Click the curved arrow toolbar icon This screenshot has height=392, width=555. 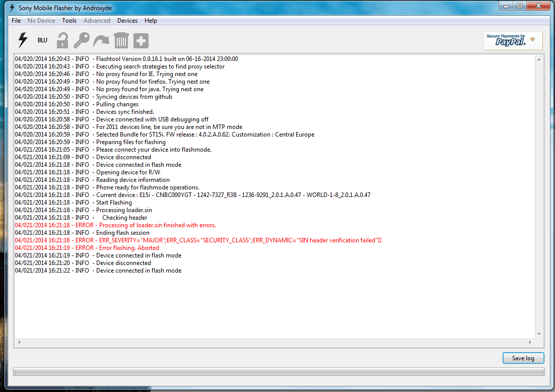(x=101, y=41)
